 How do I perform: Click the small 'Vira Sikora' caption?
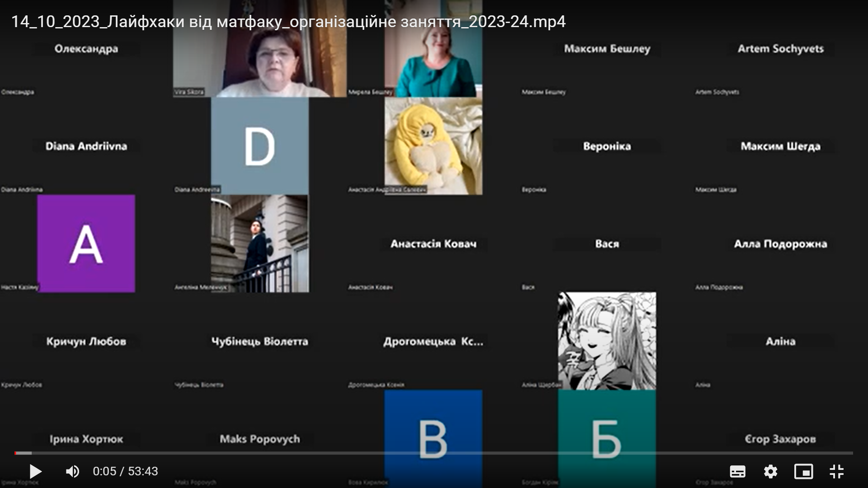pyautogui.click(x=189, y=92)
